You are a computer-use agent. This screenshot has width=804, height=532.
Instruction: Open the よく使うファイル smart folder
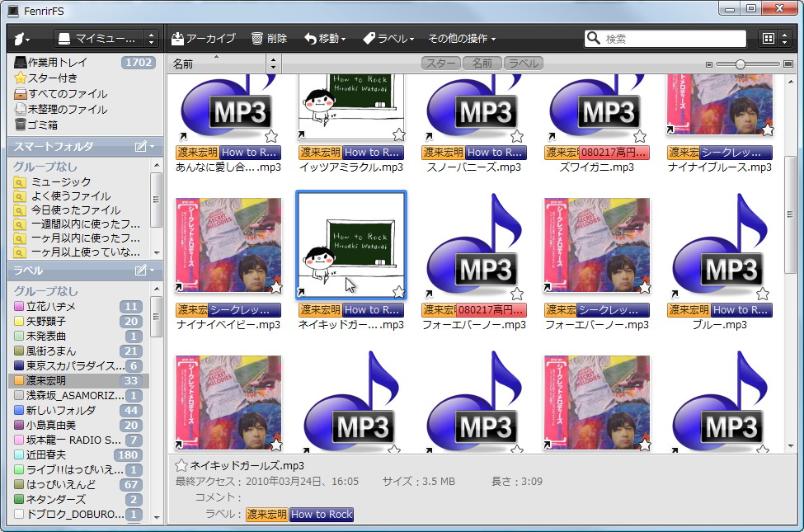click(x=63, y=196)
